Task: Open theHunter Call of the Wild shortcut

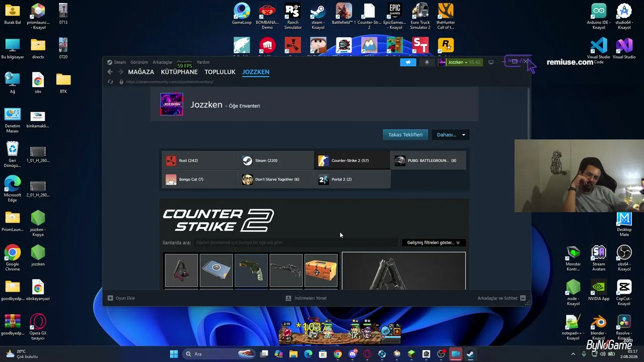Action: tap(446, 17)
